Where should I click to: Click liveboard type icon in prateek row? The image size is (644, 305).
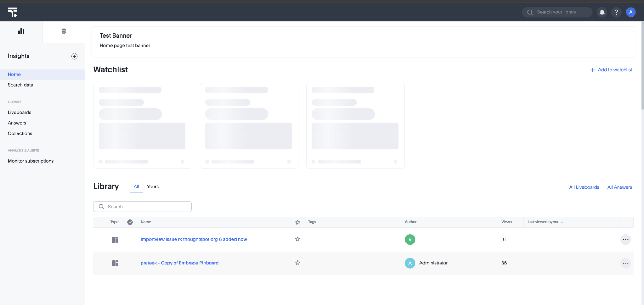click(115, 263)
